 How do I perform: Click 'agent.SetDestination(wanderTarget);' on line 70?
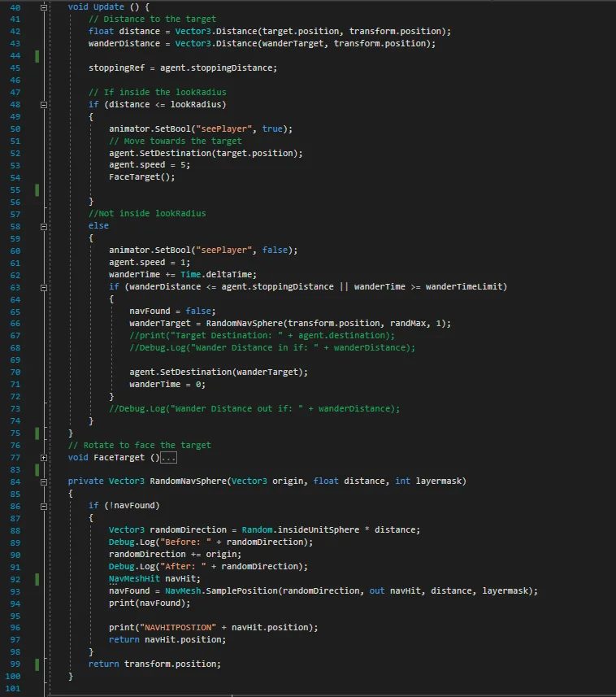219,372
